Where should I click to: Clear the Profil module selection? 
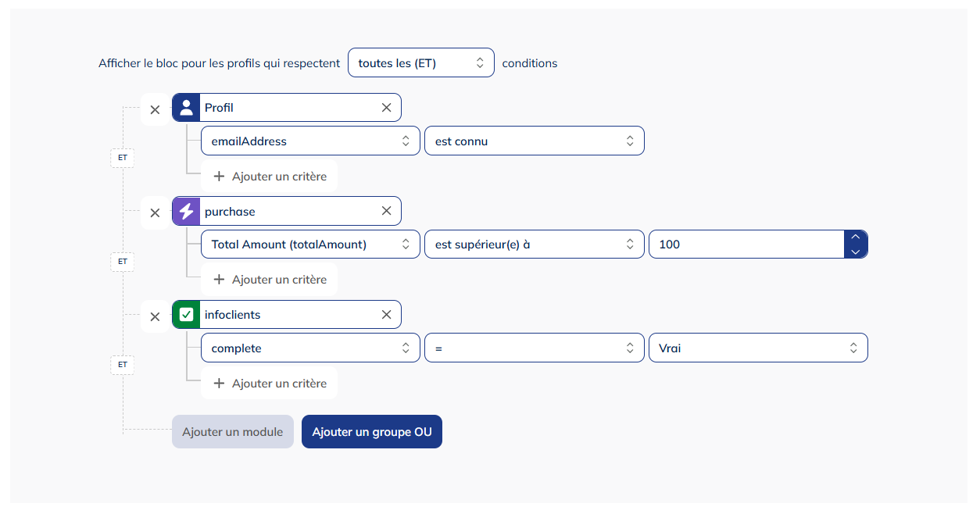[x=386, y=108]
